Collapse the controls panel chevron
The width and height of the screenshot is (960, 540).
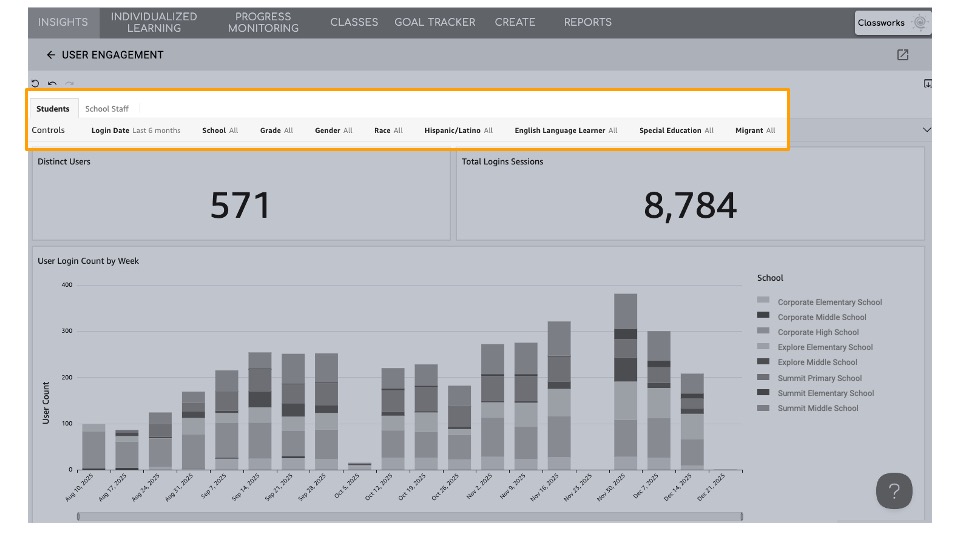pyautogui.click(x=926, y=130)
